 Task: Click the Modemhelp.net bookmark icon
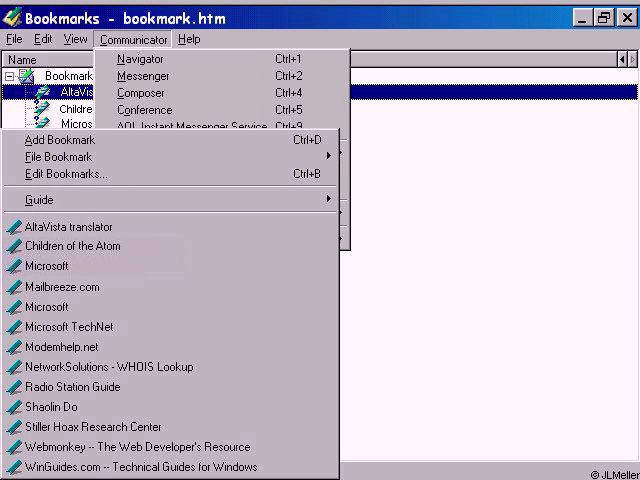(x=14, y=347)
